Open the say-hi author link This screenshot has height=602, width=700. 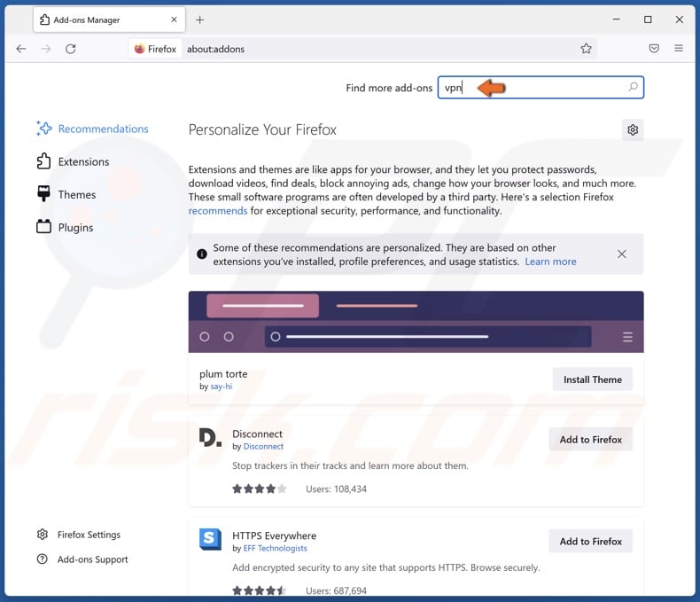(222, 387)
